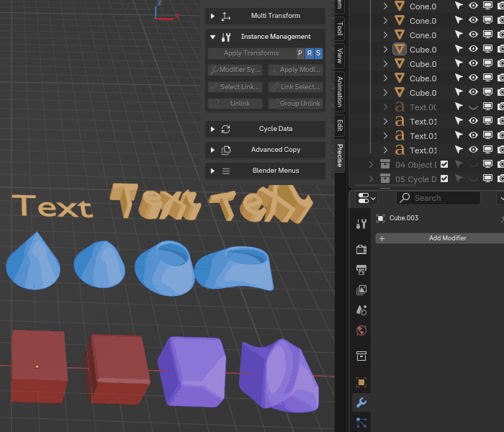
Task: Switch to the View sidebar tab
Action: coord(340,55)
